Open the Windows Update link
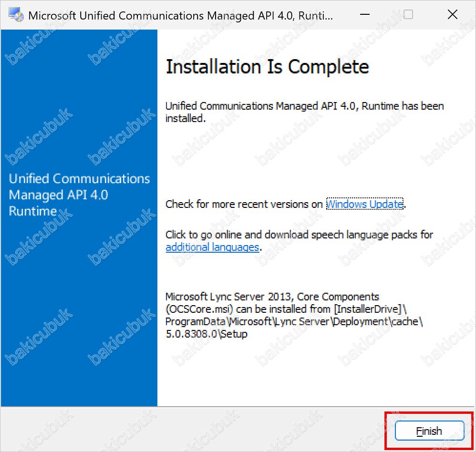Viewport: 476px width, 452px height. [x=364, y=204]
